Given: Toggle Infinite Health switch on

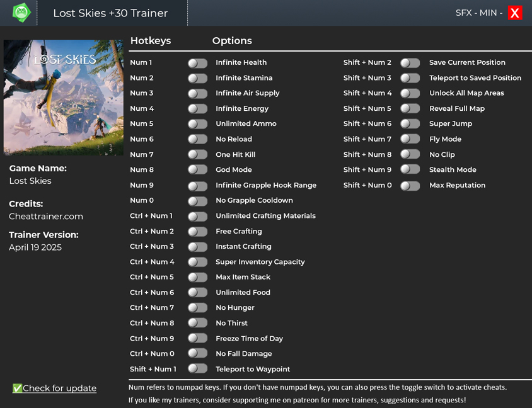Looking at the screenshot, I should coord(197,63).
